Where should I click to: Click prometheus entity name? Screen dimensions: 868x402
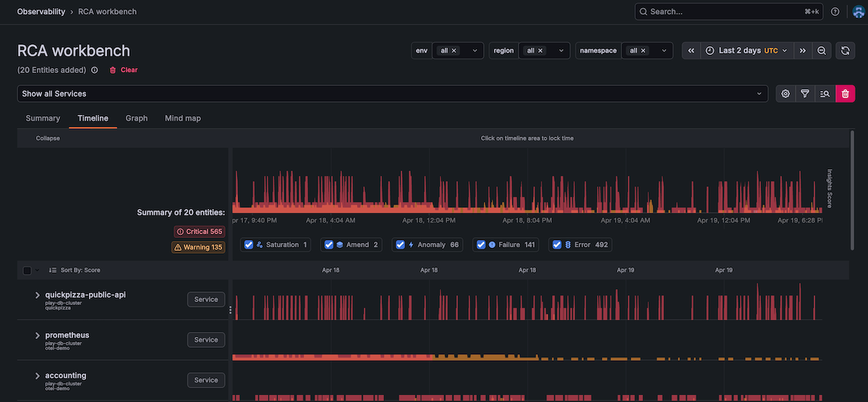click(67, 335)
